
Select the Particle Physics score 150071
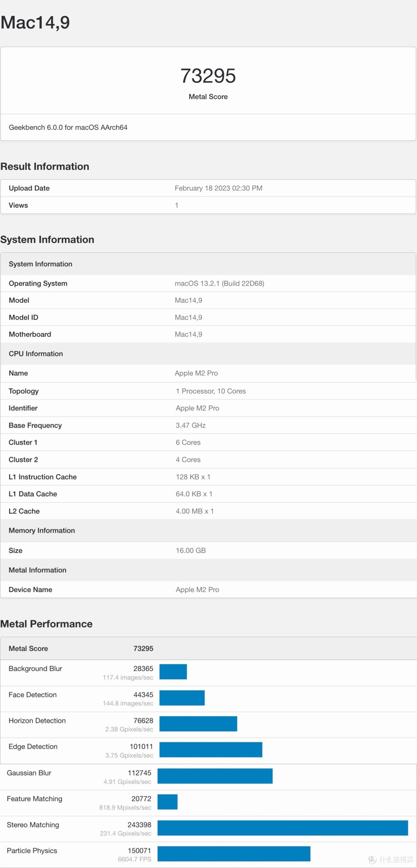tap(139, 851)
